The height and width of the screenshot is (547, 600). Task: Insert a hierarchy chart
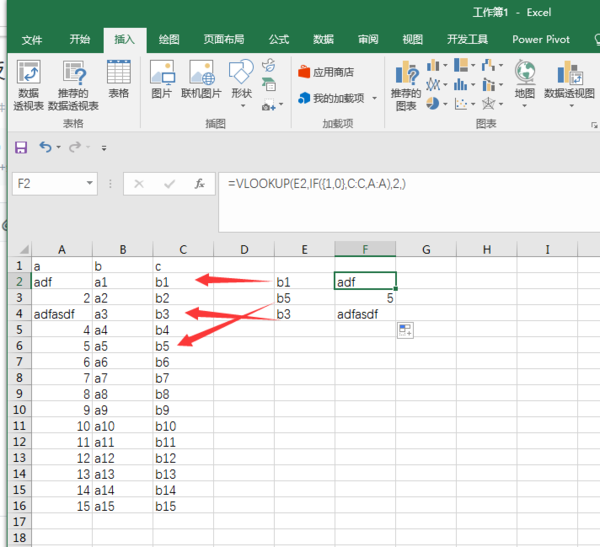pos(461,65)
